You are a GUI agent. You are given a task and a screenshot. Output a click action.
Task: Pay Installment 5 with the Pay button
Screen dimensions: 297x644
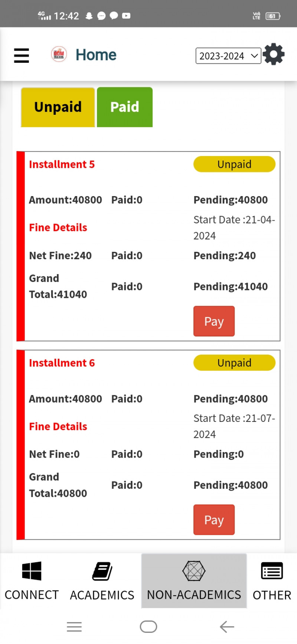214,321
